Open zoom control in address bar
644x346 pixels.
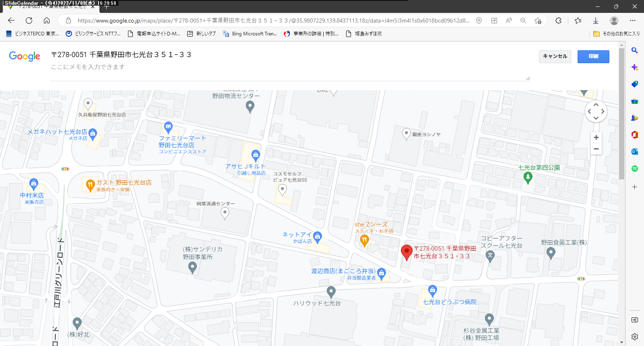pos(523,21)
